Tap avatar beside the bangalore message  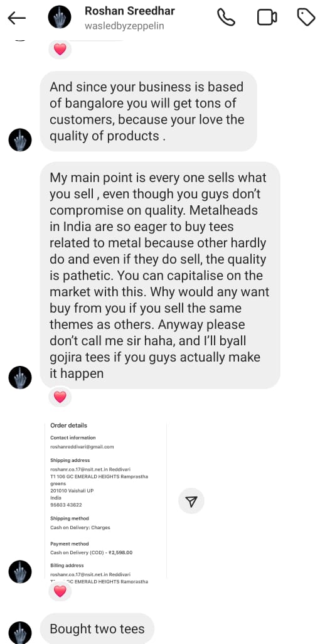coord(20,140)
